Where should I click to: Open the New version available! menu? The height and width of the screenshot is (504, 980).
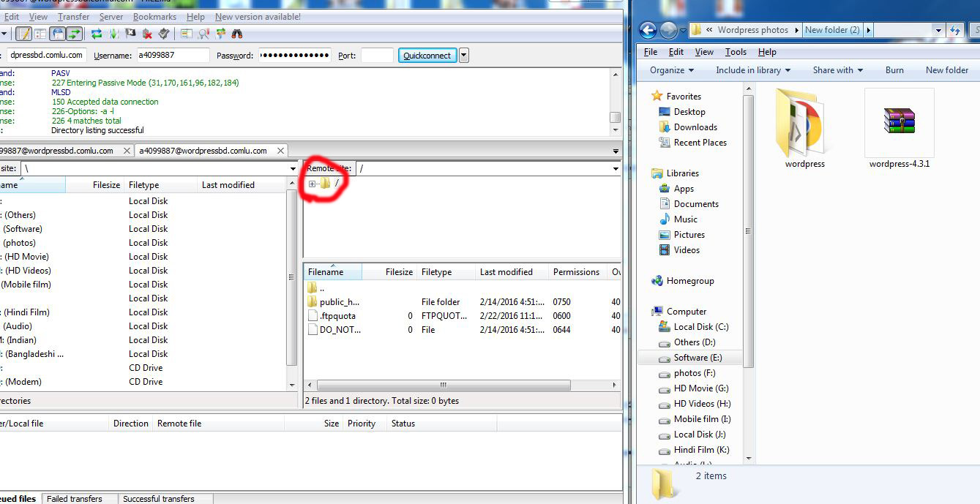(x=258, y=16)
